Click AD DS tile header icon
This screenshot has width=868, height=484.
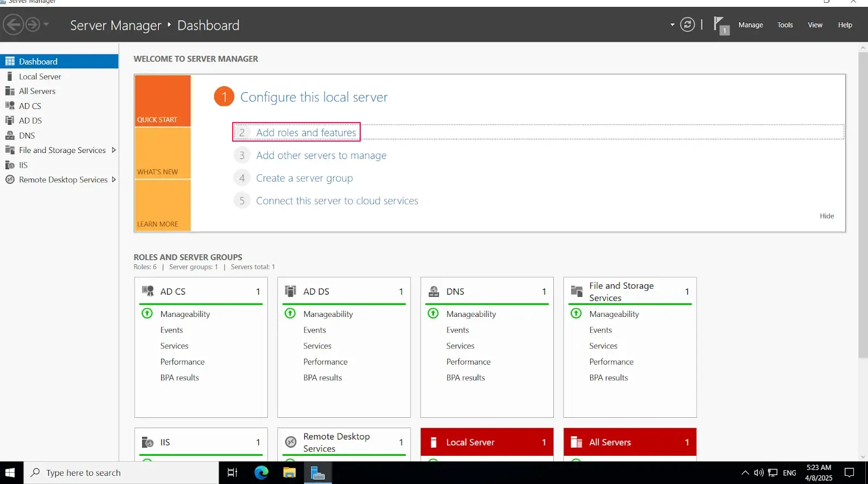click(291, 291)
